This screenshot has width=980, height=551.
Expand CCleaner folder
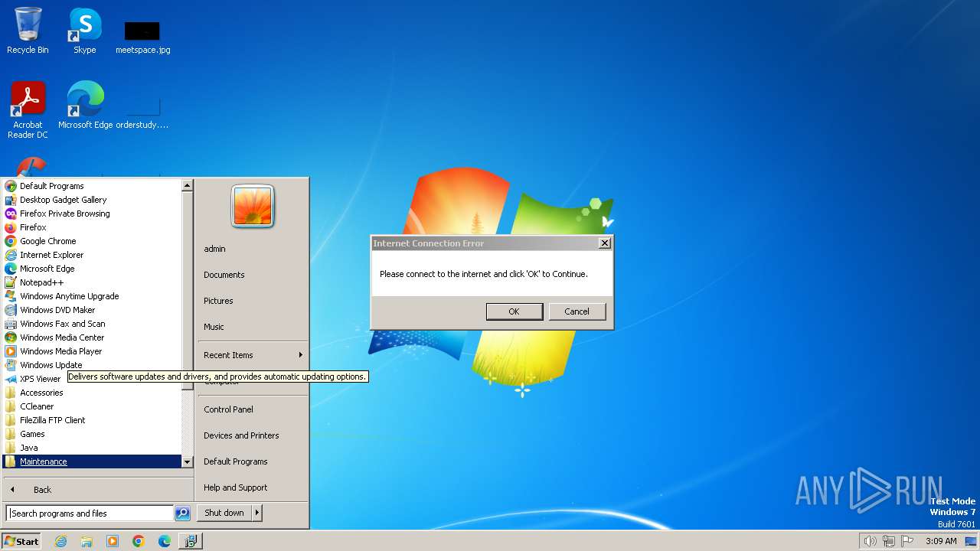[x=92, y=406]
